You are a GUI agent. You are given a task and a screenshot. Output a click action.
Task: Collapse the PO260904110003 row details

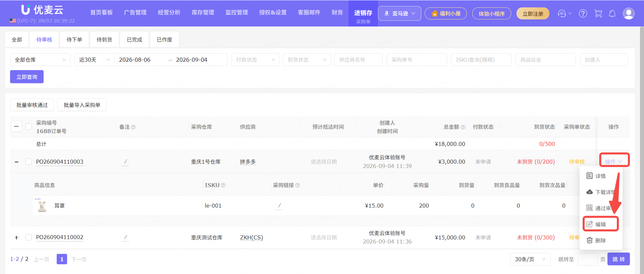16,162
